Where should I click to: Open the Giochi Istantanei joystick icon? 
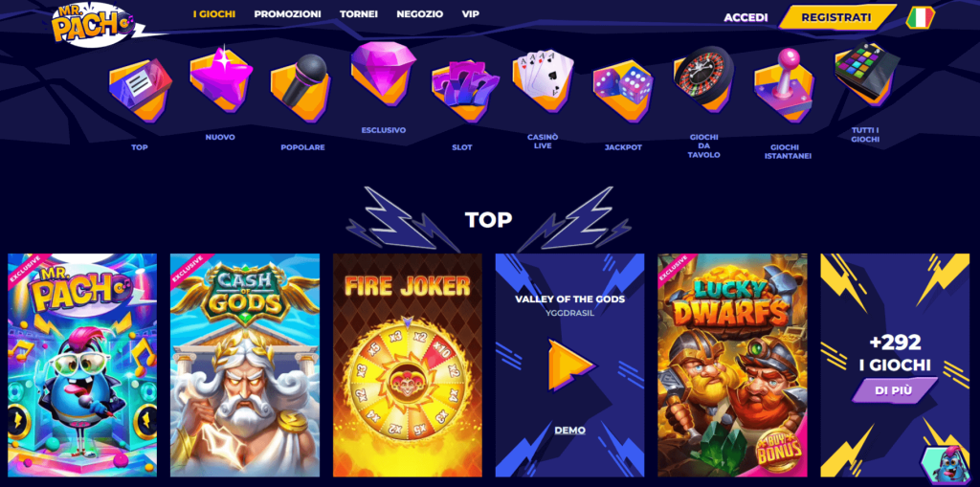[x=785, y=85]
